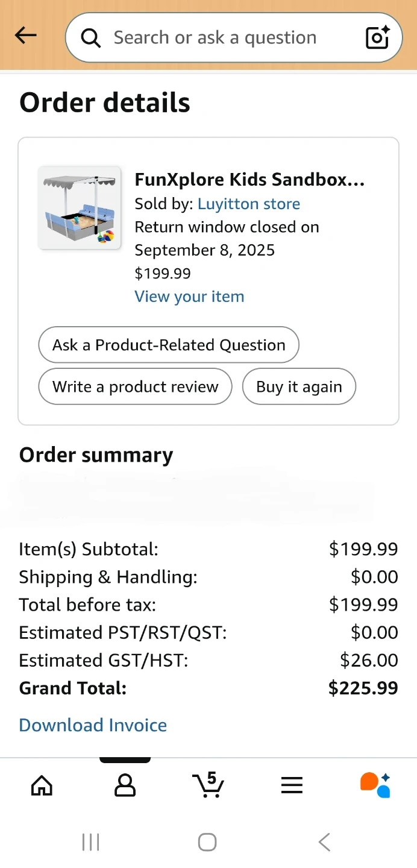
Task: Tap Android recent apps button
Action: coord(90,842)
